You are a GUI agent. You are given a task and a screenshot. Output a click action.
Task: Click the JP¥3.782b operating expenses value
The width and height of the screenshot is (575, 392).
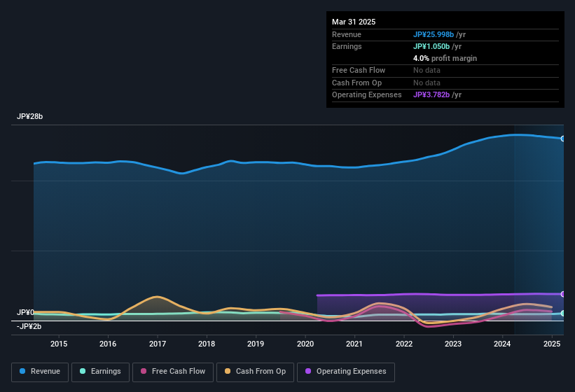[431, 95]
